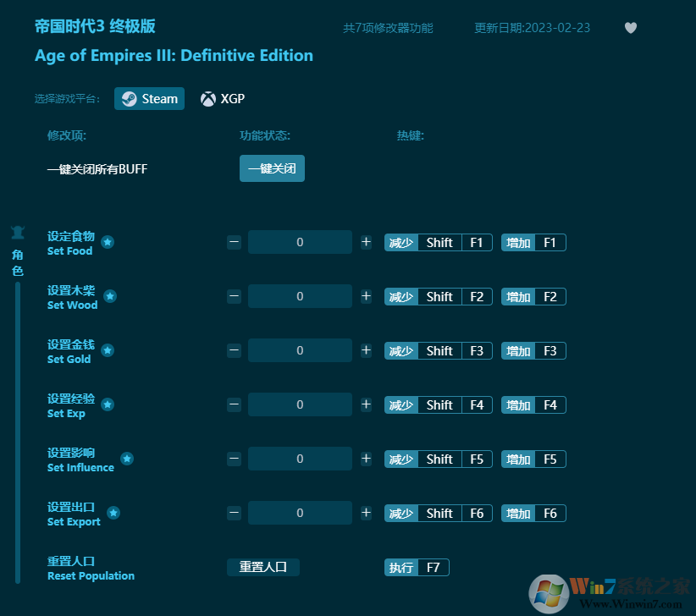Click the 增加 F1 hotkey box
Screen dimensions: 696x616
tap(533, 243)
